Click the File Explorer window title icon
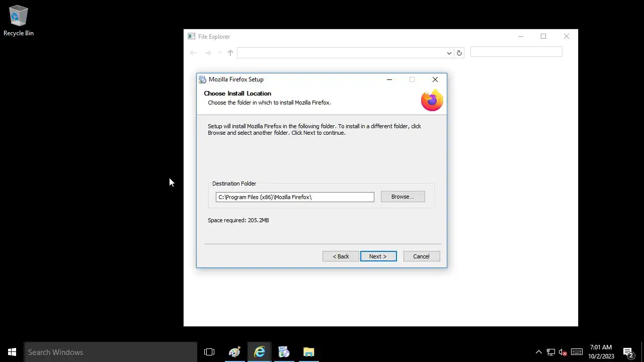Viewport: 644px width, 362px height. coord(191,36)
